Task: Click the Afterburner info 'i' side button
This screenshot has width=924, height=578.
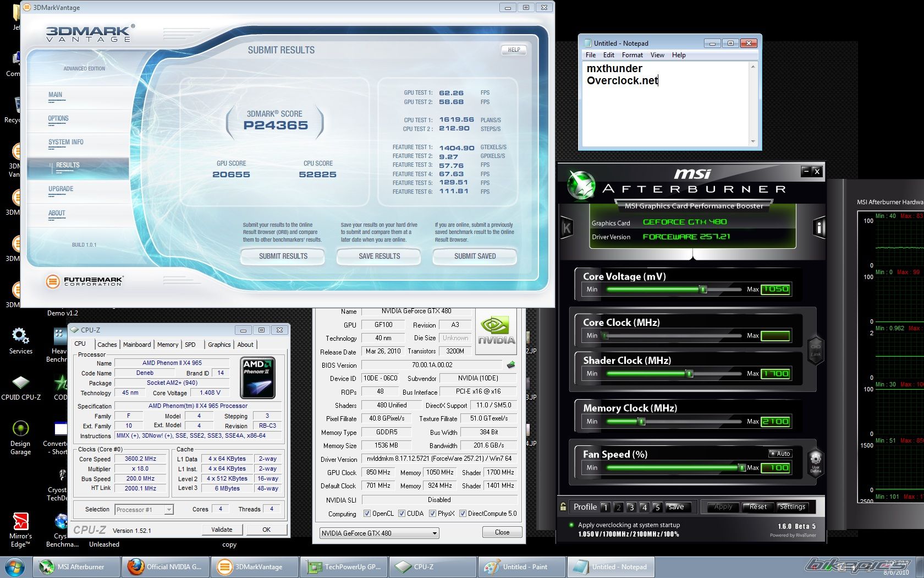Action: [820, 227]
